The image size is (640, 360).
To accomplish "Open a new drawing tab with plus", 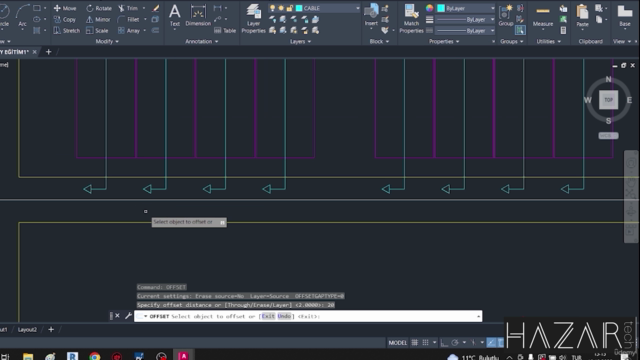I will 49,52.
